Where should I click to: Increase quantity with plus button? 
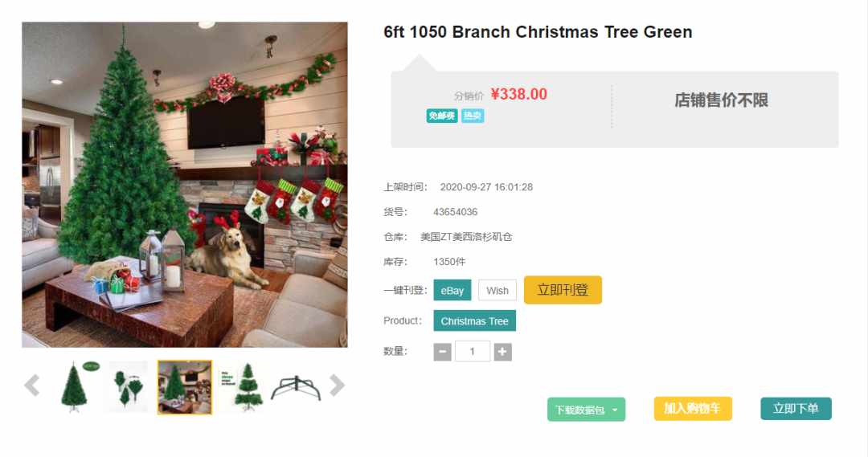click(x=502, y=351)
